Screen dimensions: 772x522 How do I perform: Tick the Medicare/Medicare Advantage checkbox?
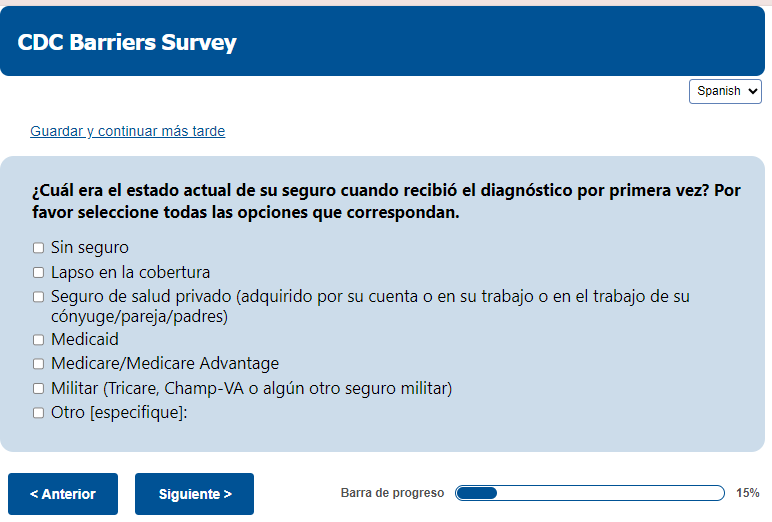tap(38, 364)
